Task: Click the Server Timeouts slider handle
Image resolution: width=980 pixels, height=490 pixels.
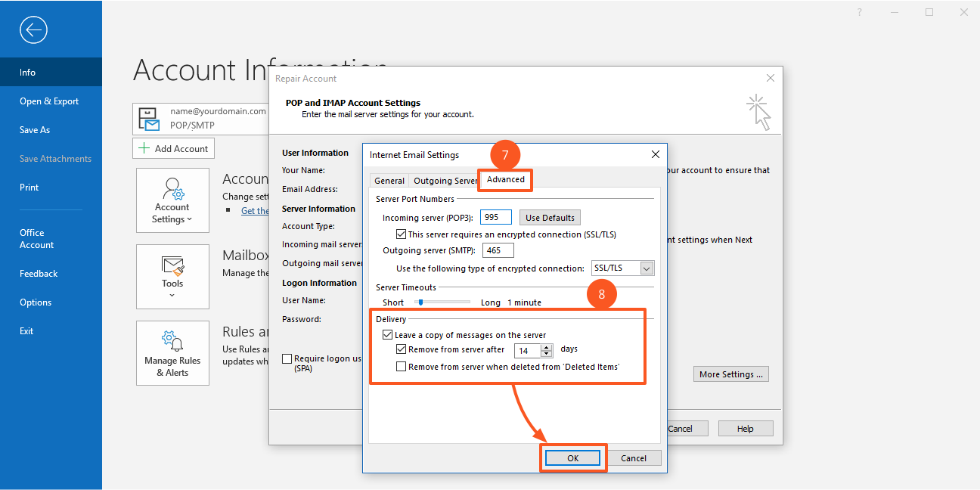Action: (420, 302)
